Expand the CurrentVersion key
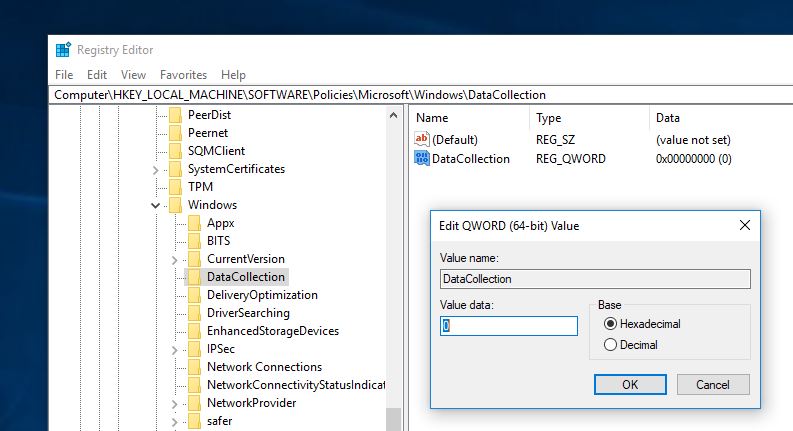793x431 pixels. point(174,260)
